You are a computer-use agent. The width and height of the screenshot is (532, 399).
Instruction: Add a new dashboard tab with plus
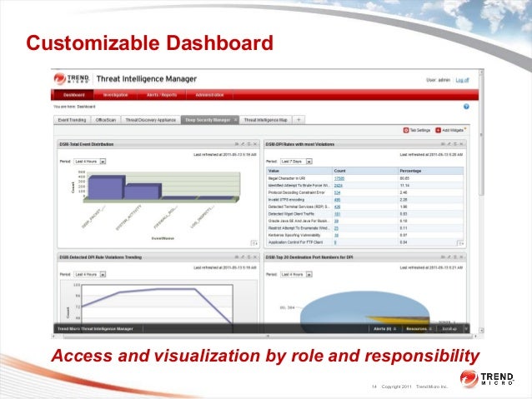click(299, 120)
